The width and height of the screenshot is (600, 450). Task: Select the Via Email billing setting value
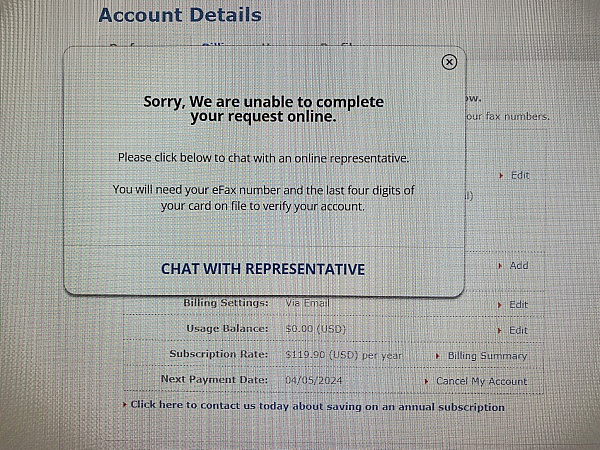tap(307, 303)
